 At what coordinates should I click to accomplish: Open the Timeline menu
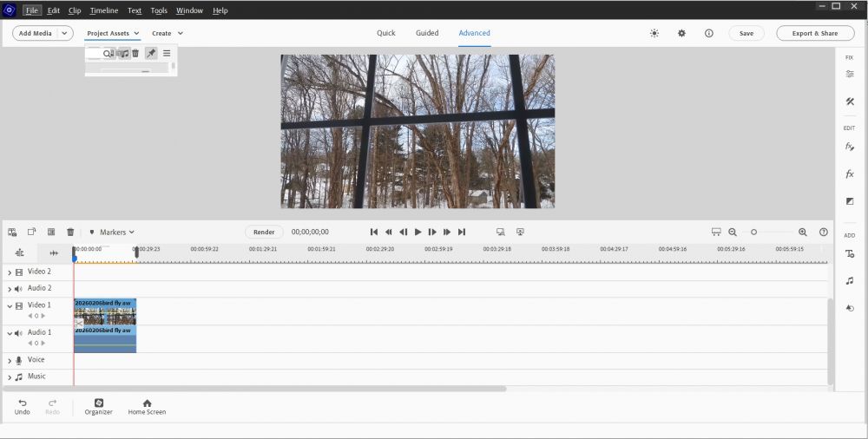tap(104, 10)
